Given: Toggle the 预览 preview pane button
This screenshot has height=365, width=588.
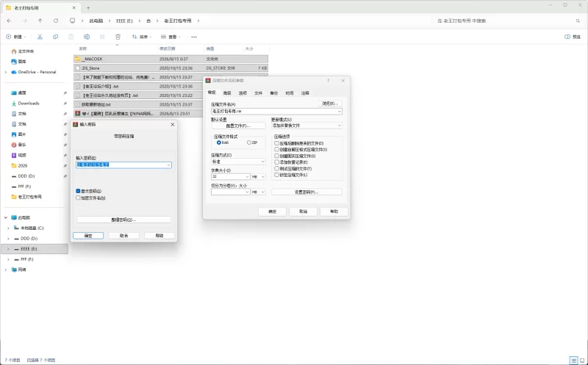Looking at the screenshot, I should (573, 37).
